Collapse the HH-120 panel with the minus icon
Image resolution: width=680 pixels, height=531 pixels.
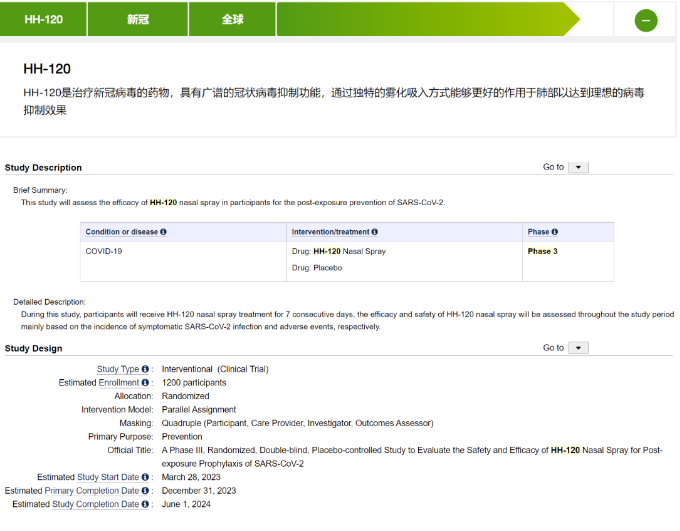646,20
